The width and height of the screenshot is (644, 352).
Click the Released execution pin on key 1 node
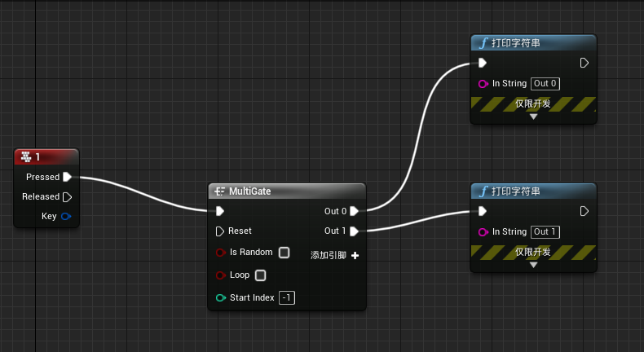[x=67, y=196]
